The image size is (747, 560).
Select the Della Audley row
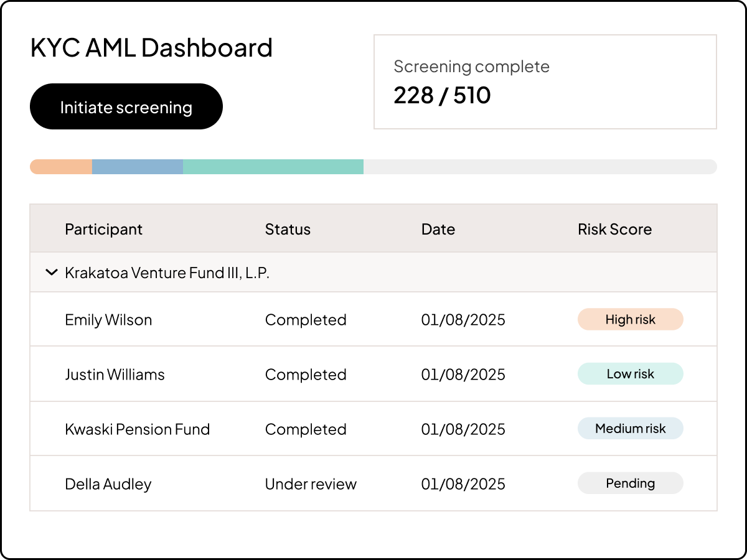pyautogui.click(x=108, y=483)
